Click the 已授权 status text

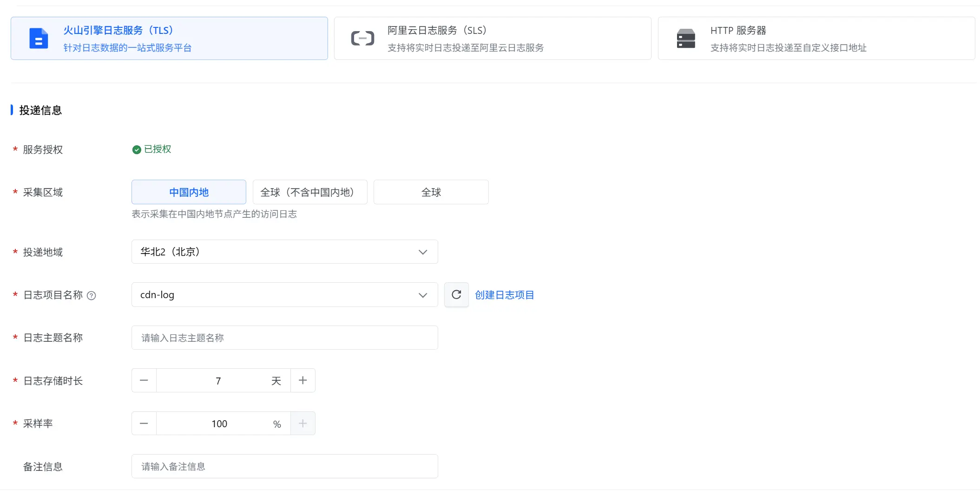tap(158, 149)
